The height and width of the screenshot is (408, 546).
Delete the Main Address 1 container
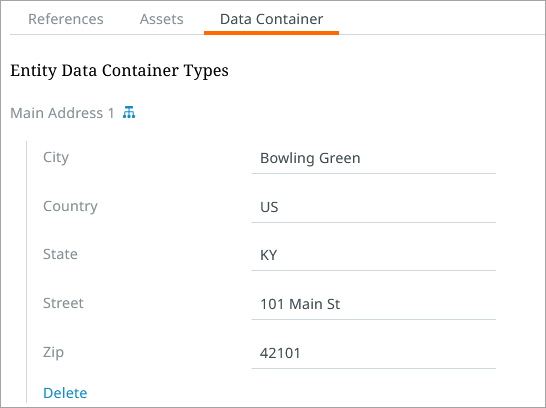coord(65,393)
